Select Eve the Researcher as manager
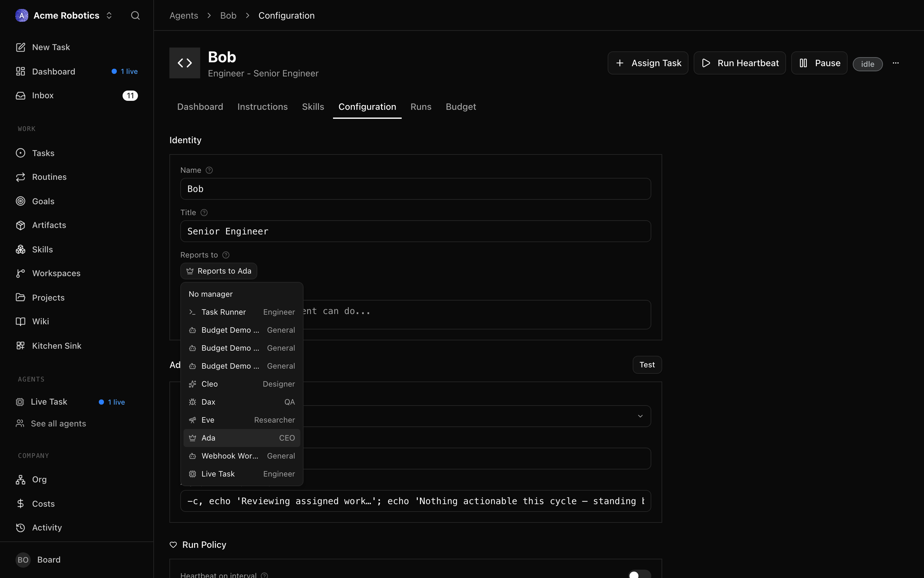 (x=242, y=420)
